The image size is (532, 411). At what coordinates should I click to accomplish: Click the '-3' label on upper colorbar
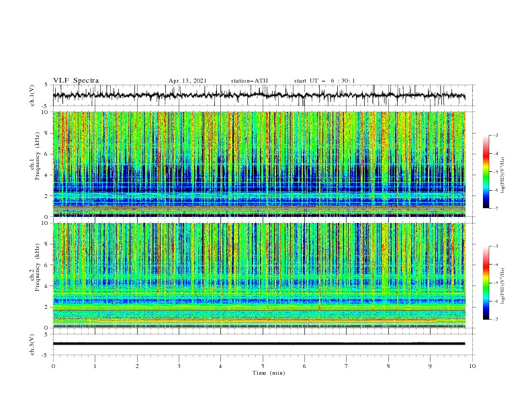(496, 135)
